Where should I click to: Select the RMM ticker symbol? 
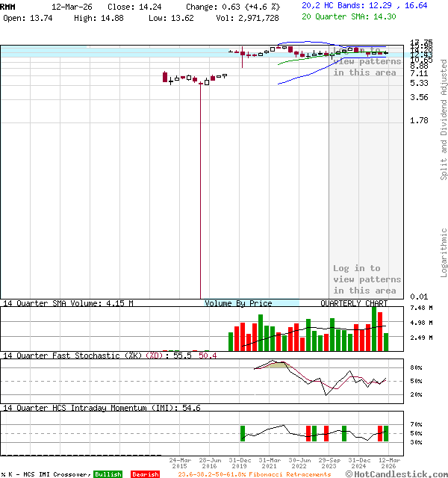tap(8, 6)
